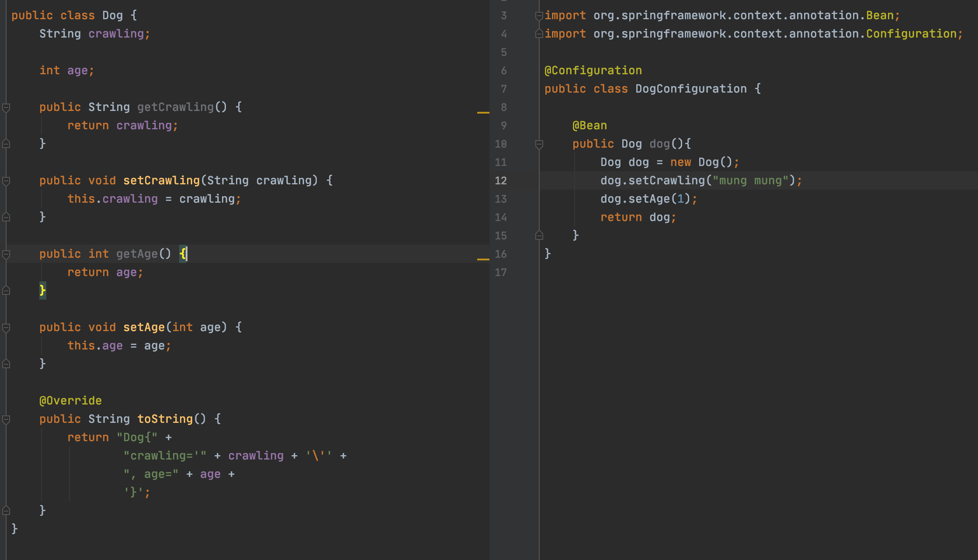
Task: Click fold end marker of dog() method
Action: [539, 235]
